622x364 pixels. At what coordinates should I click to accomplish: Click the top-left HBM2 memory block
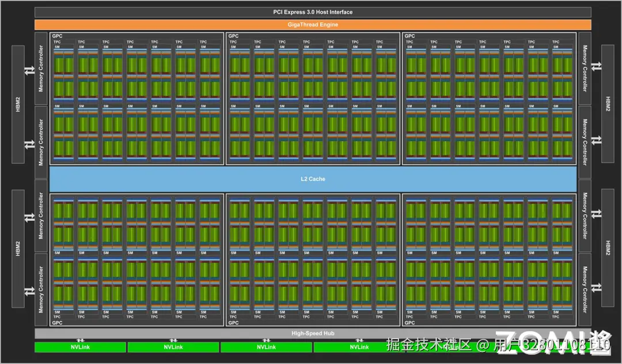click(18, 104)
